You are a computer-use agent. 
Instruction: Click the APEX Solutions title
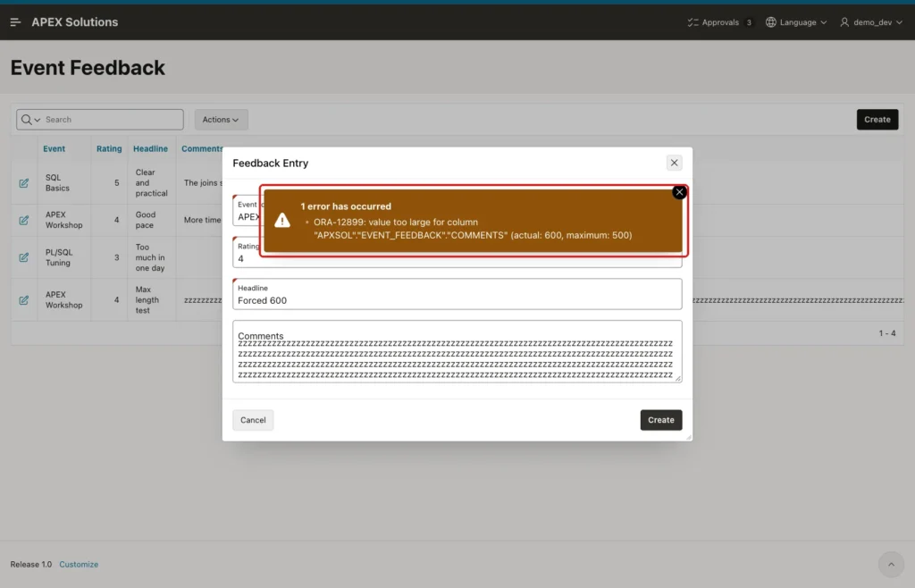[x=75, y=22]
